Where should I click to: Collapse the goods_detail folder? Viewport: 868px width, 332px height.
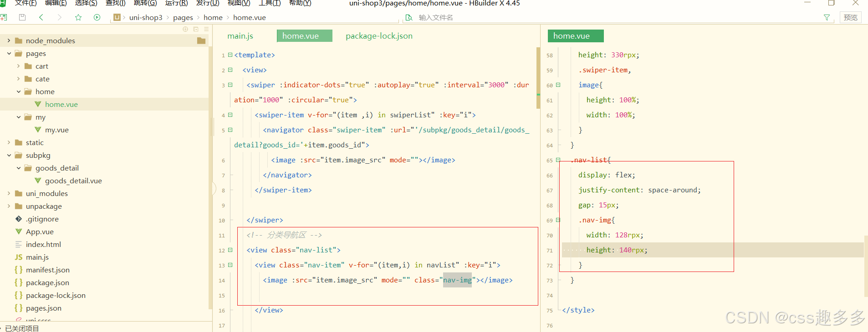(18, 168)
